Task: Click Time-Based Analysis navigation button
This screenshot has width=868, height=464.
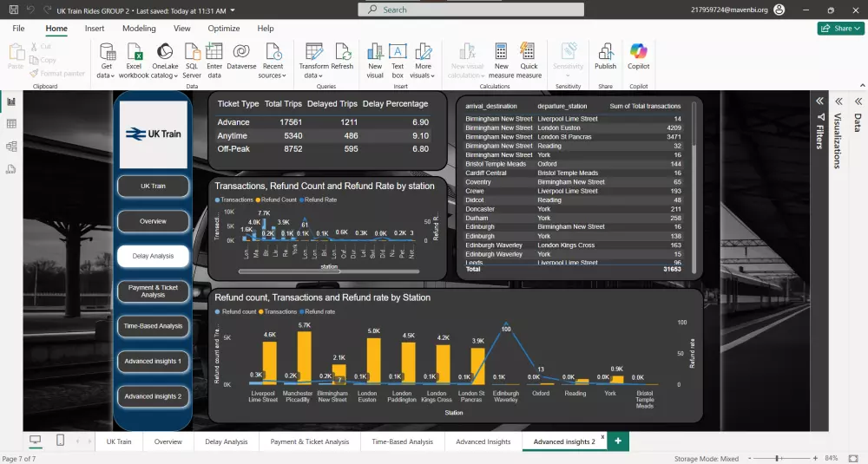Action: (153, 326)
